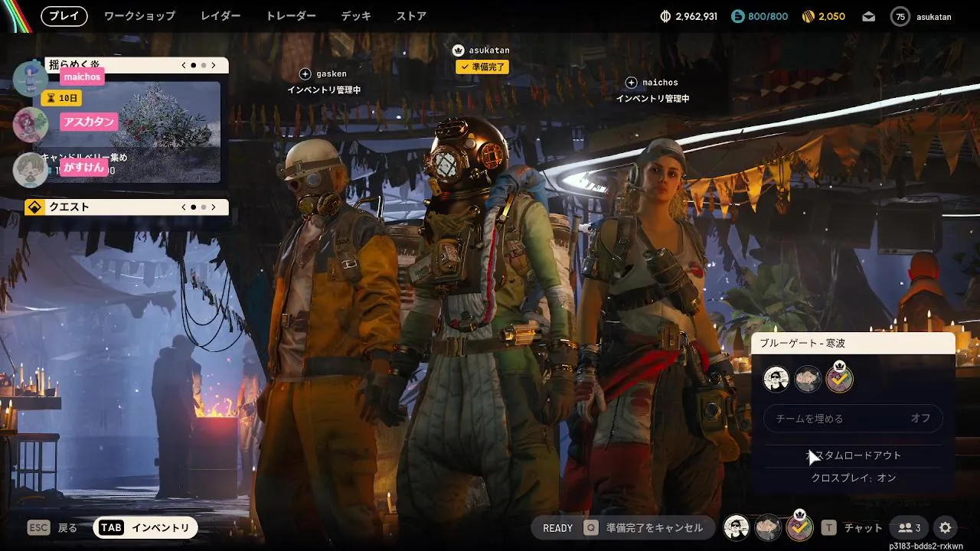The height and width of the screenshot is (551, 980).
Task: Click checkmarked leader avatar in the bottom bar
Action: (x=799, y=527)
